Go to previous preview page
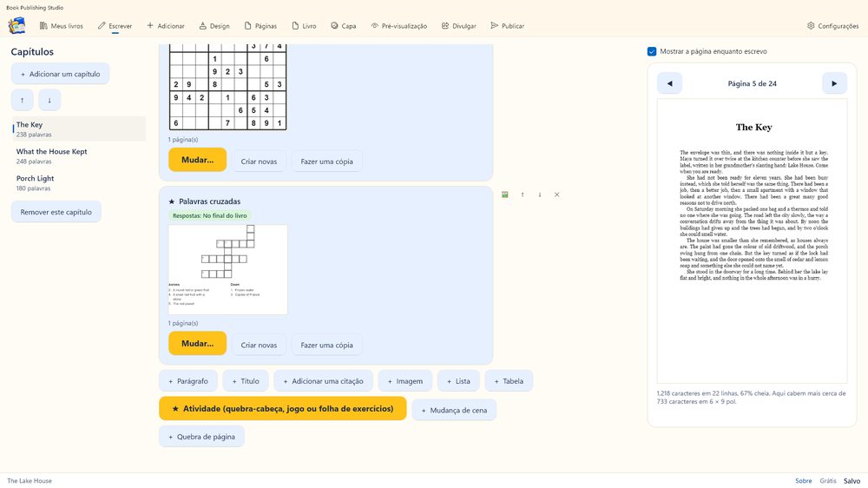Image resolution: width=868 pixels, height=488 pixels. coord(669,83)
